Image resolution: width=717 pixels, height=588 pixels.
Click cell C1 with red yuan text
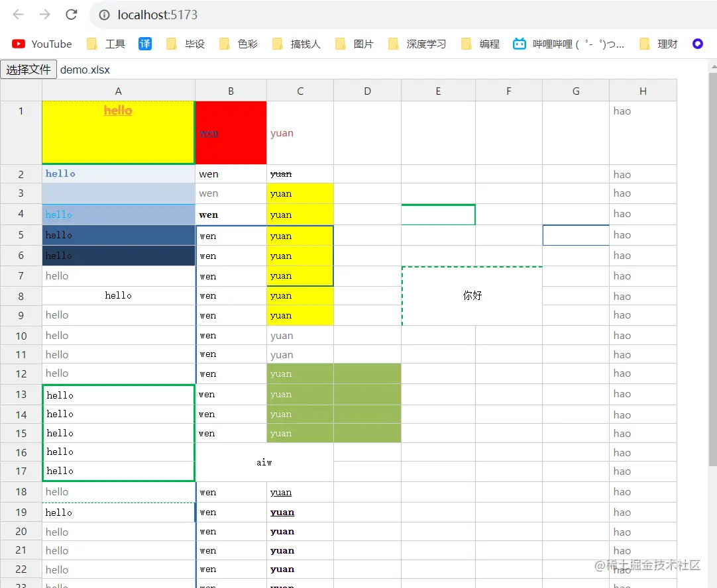click(300, 132)
